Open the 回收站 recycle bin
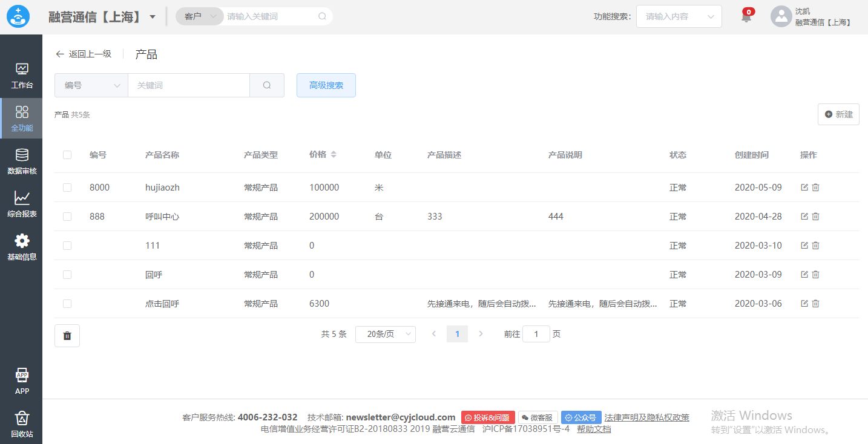 22,423
